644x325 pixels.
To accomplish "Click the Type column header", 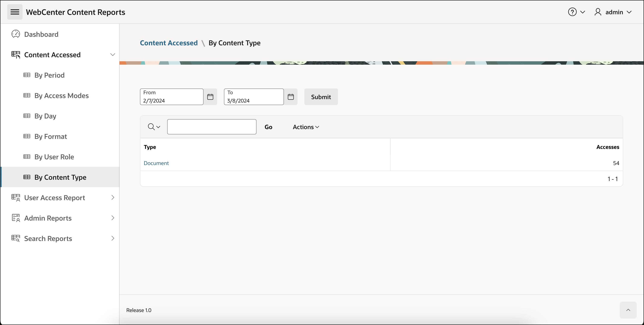I will click(150, 147).
